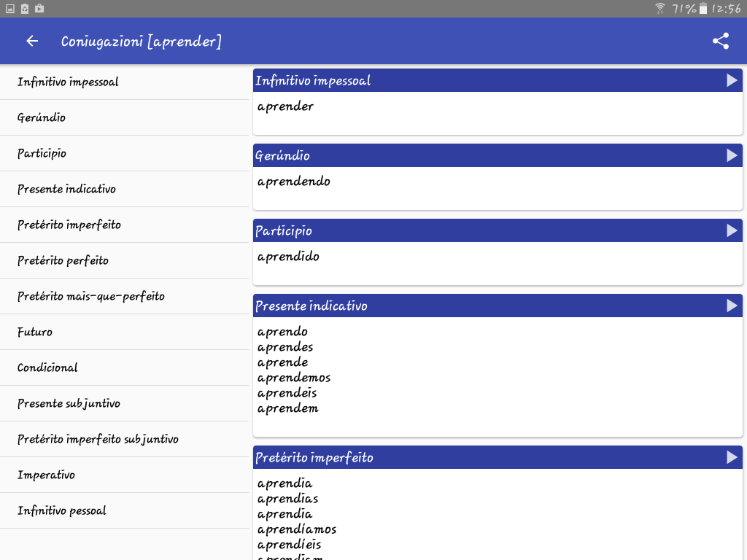
Task: Play Pretérito imperfeito pronunciation arrow
Action: click(x=732, y=458)
